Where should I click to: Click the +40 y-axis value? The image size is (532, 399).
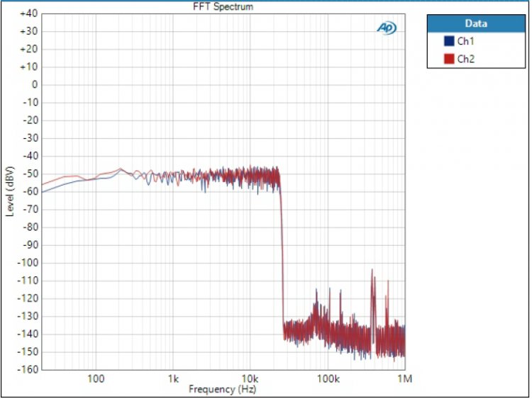[29, 13]
